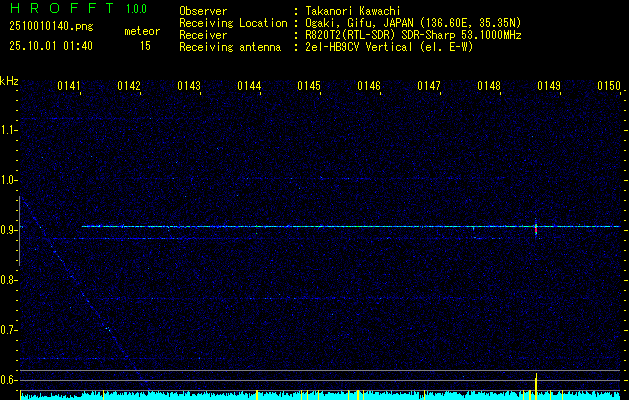Click the 25.10.01 01:40 timestamp
This screenshot has width=629, height=400.
click(50, 46)
